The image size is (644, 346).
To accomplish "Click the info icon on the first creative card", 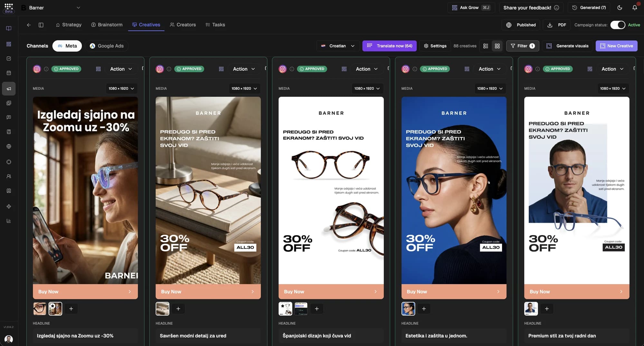I will pos(46,69).
